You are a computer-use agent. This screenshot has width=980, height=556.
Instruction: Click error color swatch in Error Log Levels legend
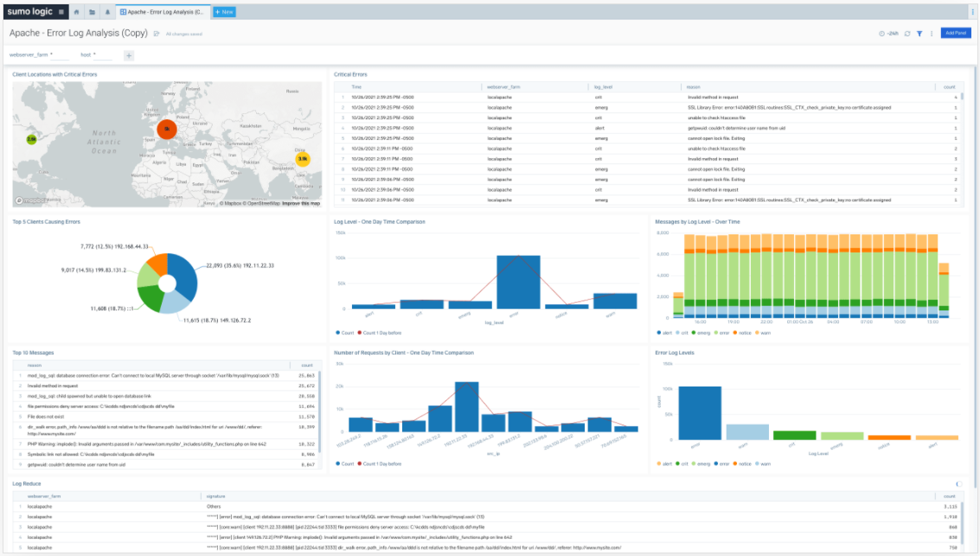coord(716,464)
